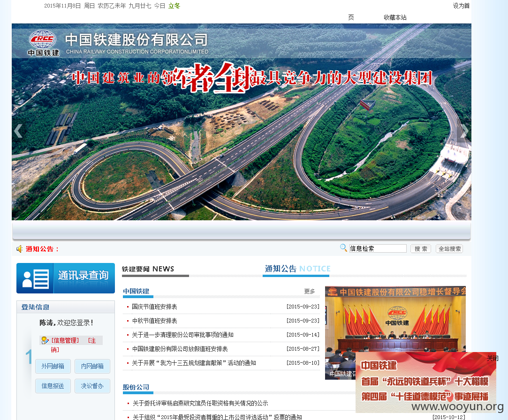The width and height of the screenshot is (508, 420).
Task: Click date [2015-08-10] in news list
Action: click(x=303, y=363)
